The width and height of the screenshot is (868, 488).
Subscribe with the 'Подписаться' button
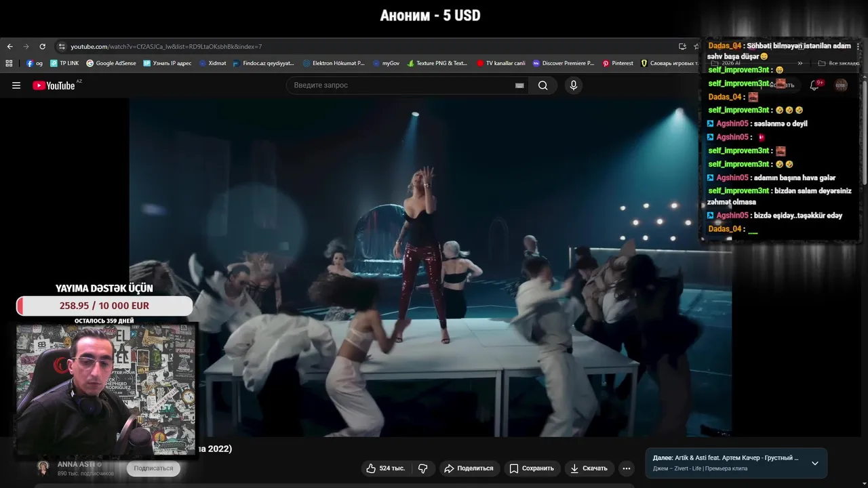pyautogui.click(x=153, y=468)
